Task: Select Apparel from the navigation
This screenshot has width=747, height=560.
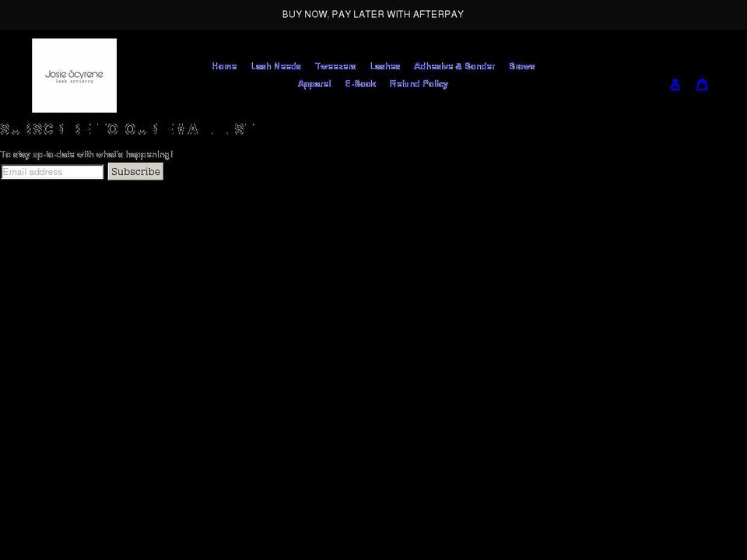Action: 314,83
